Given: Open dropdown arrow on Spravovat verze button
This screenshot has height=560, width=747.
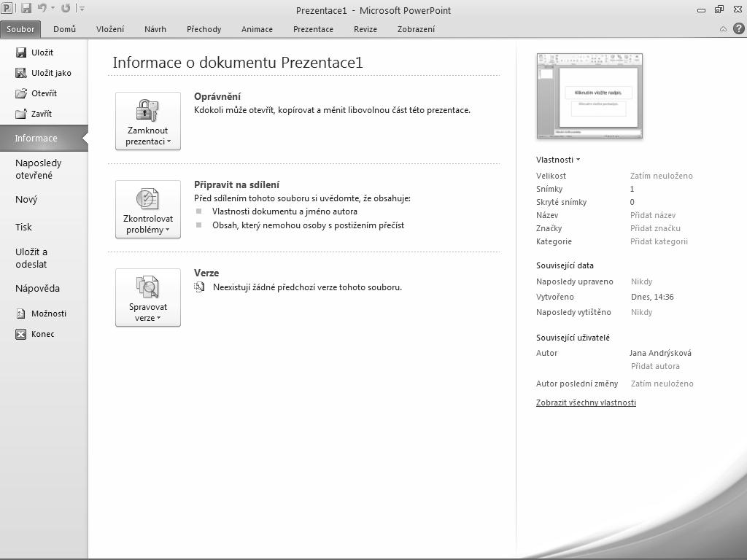Looking at the screenshot, I should click(158, 318).
